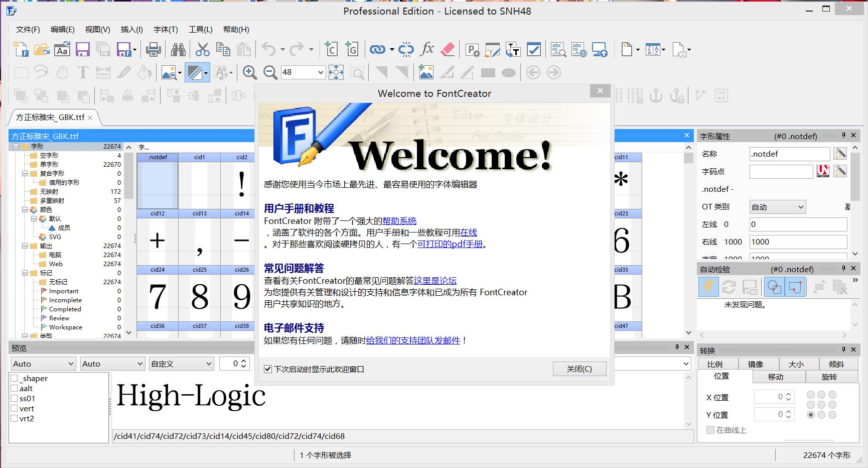Screen dimensions: 868x468
Task: Click the 名称 input field with .notdef
Action: (x=790, y=154)
